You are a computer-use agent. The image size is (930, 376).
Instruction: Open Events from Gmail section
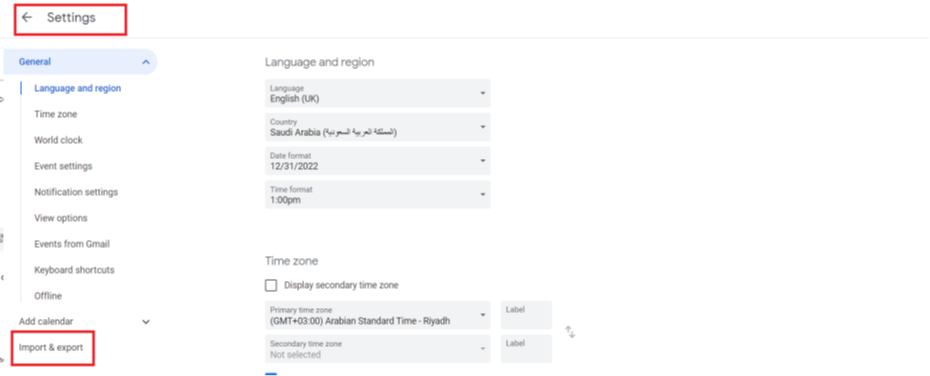[x=72, y=244]
